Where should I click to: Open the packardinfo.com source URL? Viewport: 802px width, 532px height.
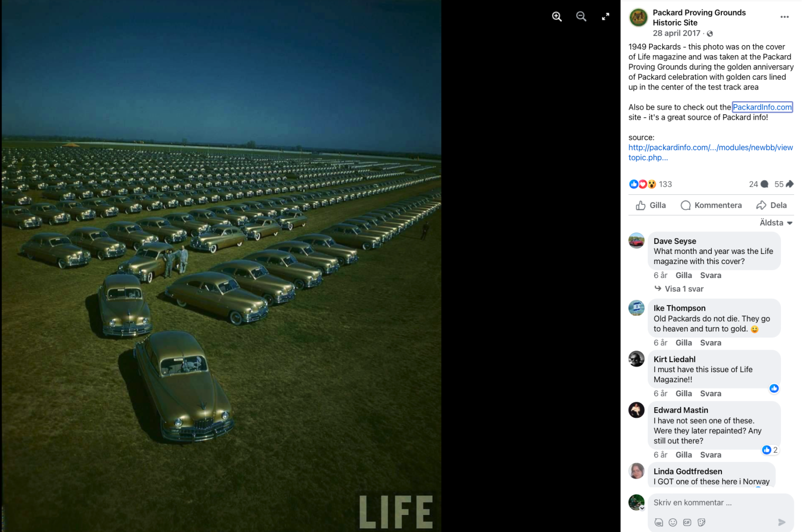711,152
